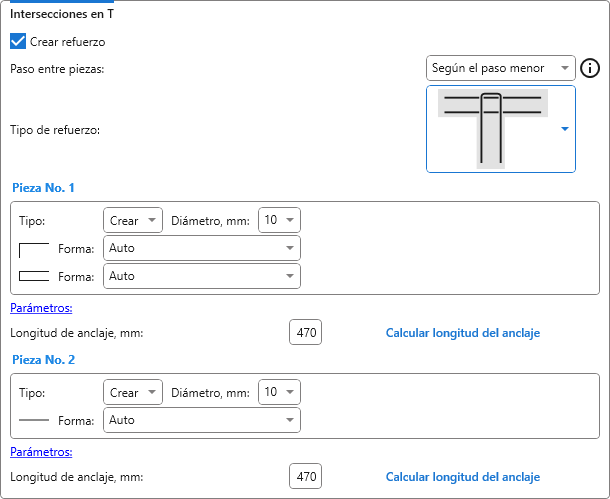This screenshot has width=610, height=499.
Task: Click the straight bar icon in Pieza No. 2
Action: point(34,421)
